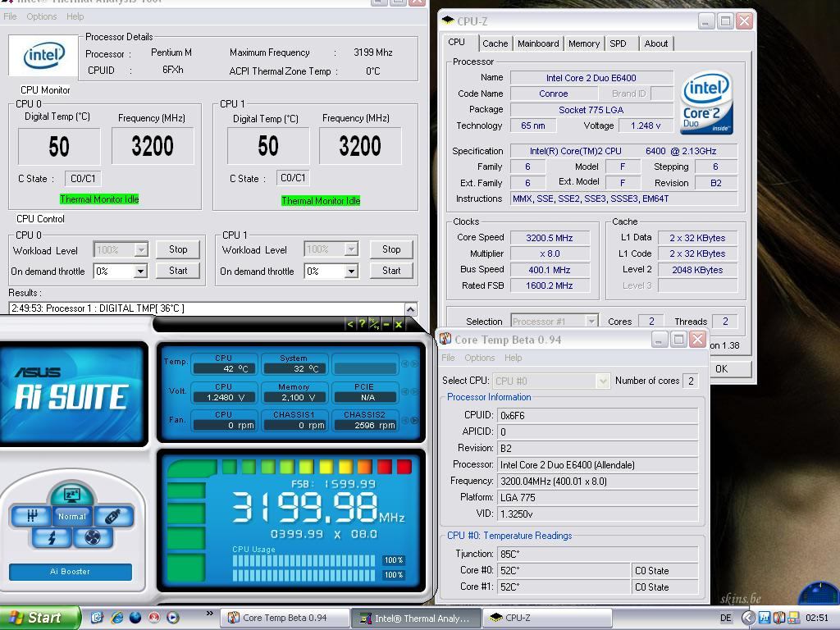The height and width of the screenshot is (630, 840).
Task: Expand the quick launch overflow chevron
Action: [209, 614]
